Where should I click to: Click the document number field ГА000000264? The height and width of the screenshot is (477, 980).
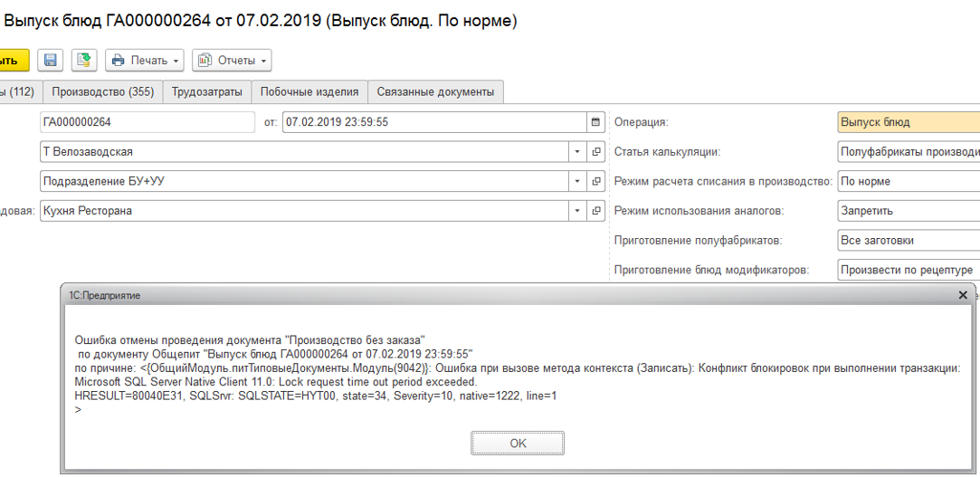pos(147,122)
